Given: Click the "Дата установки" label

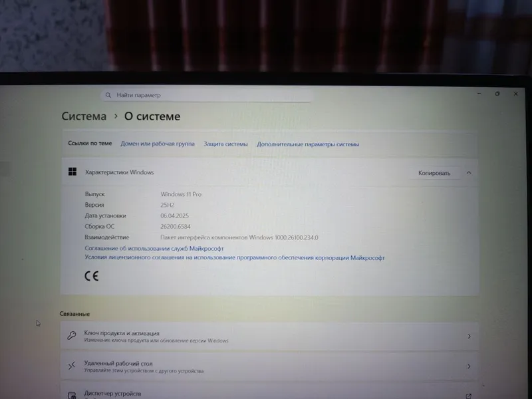Looking at the screenshot, I should click(106, 215).
